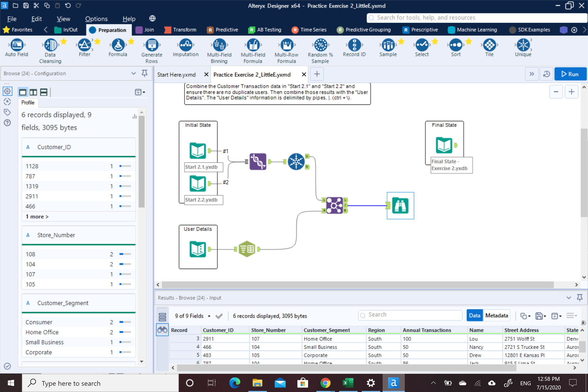Run the workflow
Viewport: 588px width, 392px height.
click(570, 74)
